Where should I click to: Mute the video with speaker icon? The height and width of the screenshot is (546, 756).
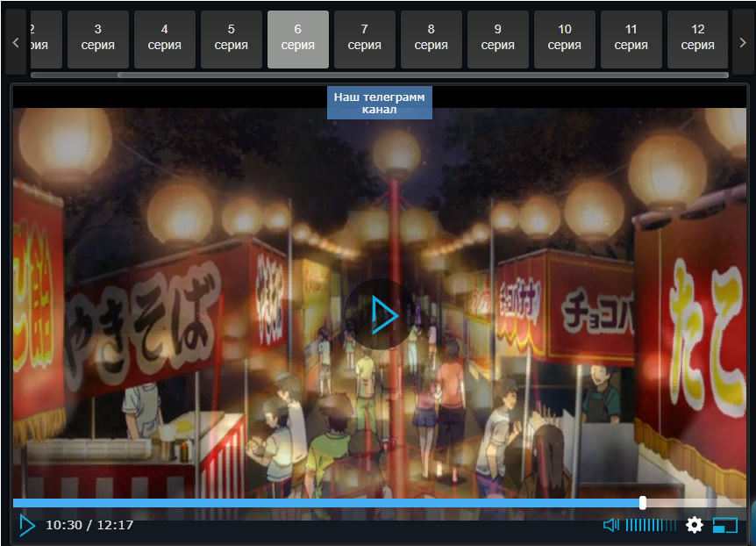pos(611,525)
